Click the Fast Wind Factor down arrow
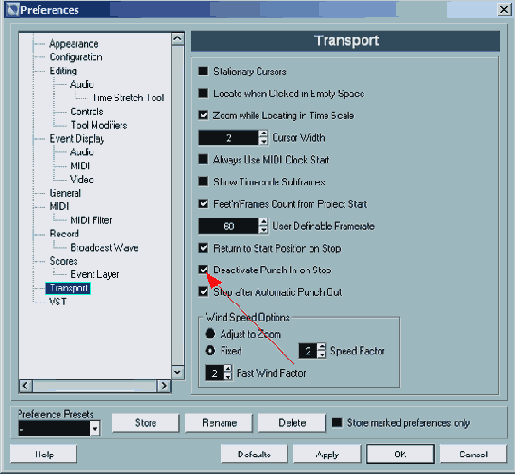The image size is (515, 474). pos(228,376)
